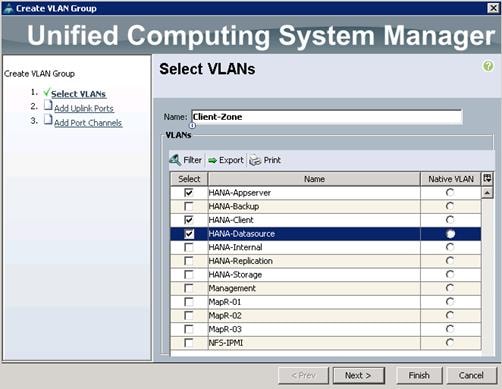Screen dimensions: 502x389
Task: Set NFS-IPMI as native VLAN
Action: coord(450,343)
